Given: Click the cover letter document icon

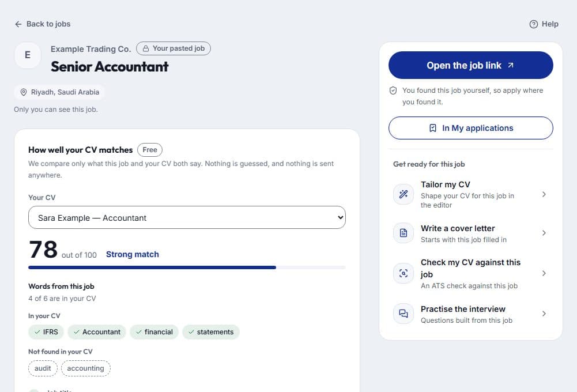Looking at the screenshot, I should tap(403, 233).
